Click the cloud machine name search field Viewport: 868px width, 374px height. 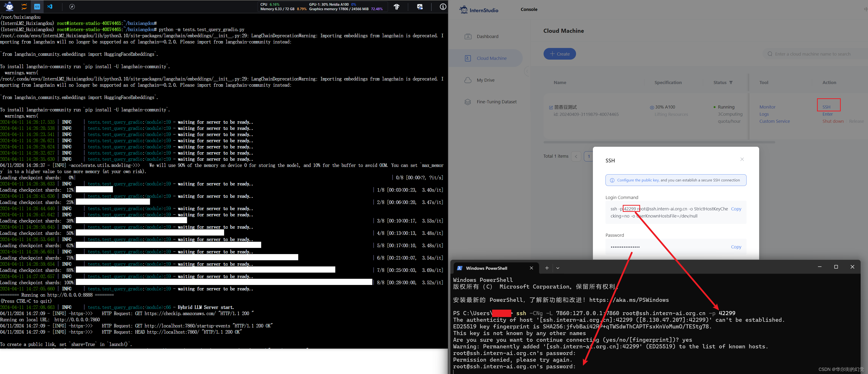coord(812,54)
